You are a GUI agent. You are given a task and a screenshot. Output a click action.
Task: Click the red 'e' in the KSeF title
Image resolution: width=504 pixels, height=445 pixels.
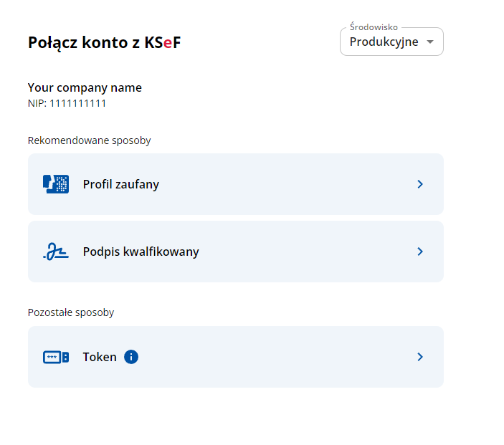[x=168, y=43]
